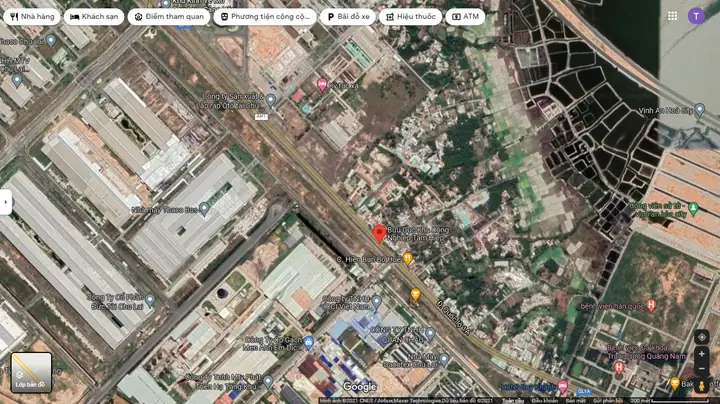The image size is (720, 404).
Task: Open the bệnh viện hàn quốc hospital pin
Action: (x=651, y=305)
